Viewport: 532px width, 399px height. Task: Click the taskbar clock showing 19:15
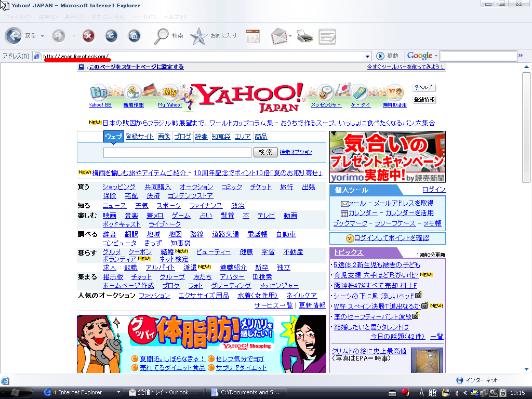pyautogui.click(x=518, y=393)
